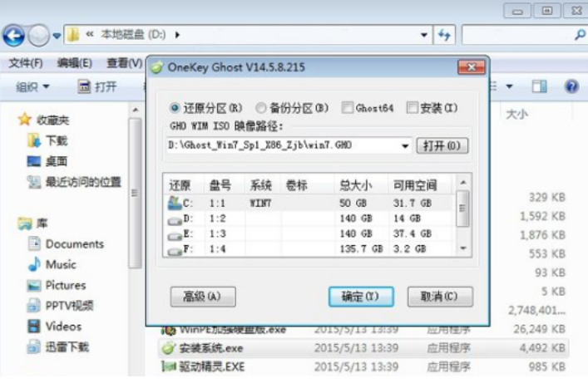
Task: Click the Explorer help question mark icon
Action: (x=571, y=86)
